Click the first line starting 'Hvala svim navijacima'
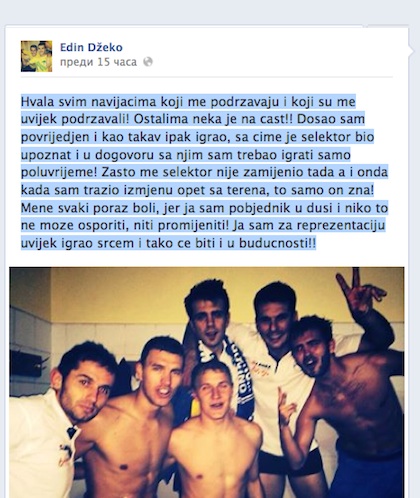420x498 pixels. point(188,102)
